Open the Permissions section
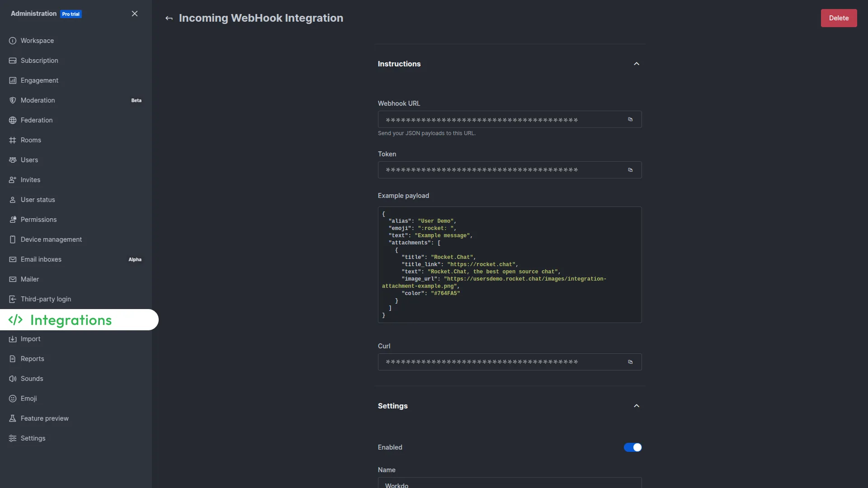The width and height of the screenshot is (868, 488). point(38,219)
